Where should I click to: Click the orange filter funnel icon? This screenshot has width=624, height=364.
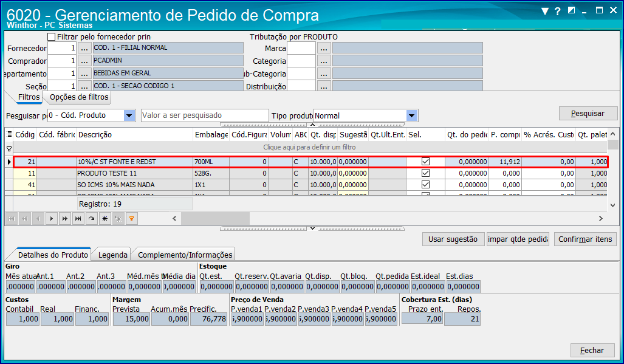132,218
